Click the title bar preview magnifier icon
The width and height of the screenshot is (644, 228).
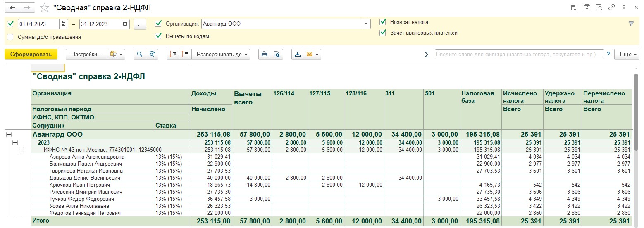click(599, 7)
